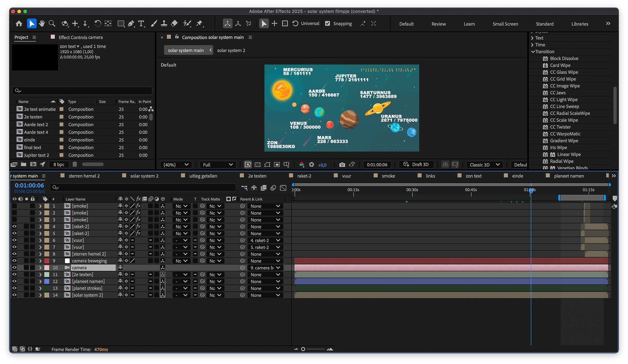Select the Pen tool
The height and width of the screenshot is (364, 628).
click(131, 24)
